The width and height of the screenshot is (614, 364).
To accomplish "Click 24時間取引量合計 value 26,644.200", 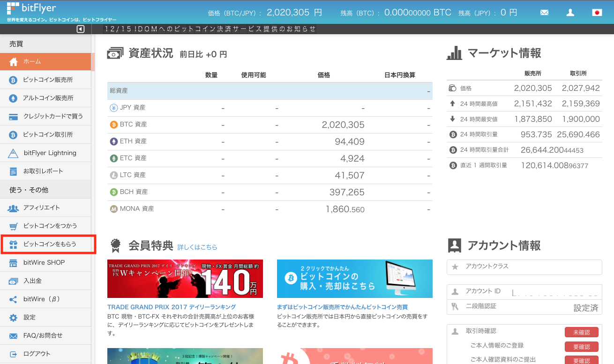I will (552, 150).
